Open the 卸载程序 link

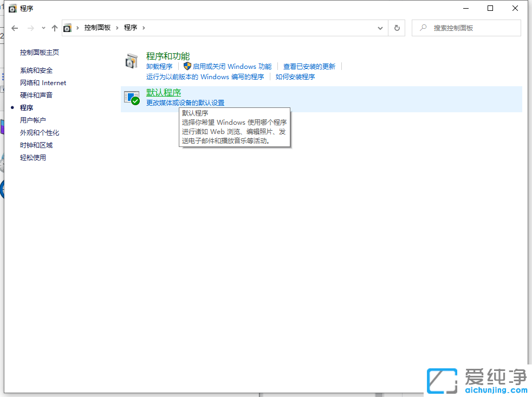pyautogui.click(x=159, y=66)
